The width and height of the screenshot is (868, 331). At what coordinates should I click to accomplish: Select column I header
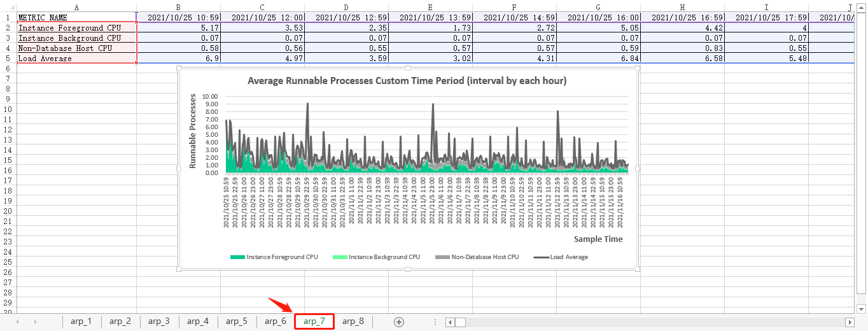(x=766, y=7)
